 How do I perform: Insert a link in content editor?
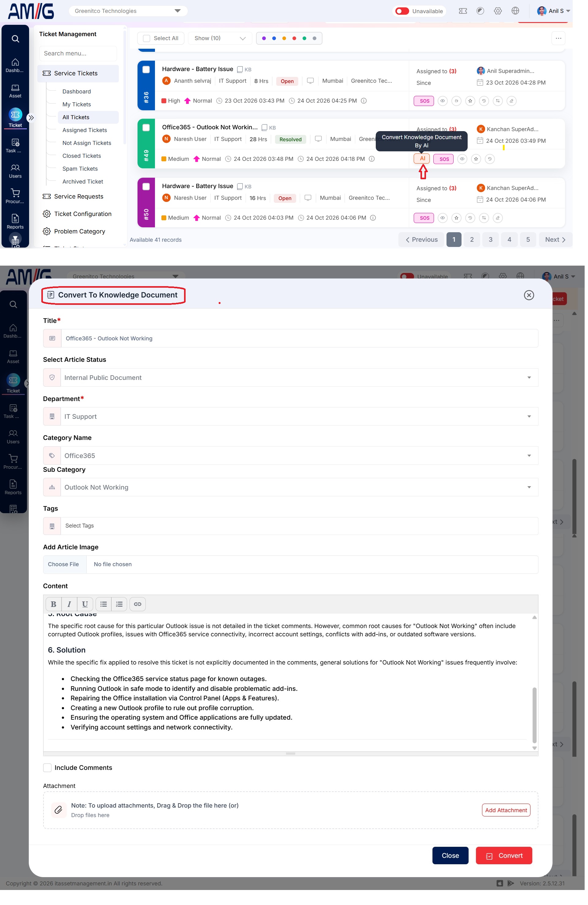tap(138, 604)
